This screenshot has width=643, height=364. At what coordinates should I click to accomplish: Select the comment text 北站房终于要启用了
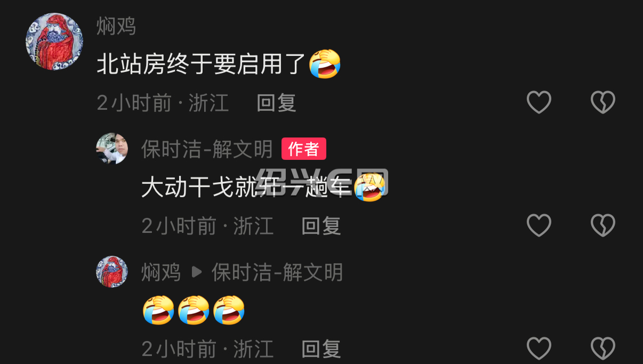point(203,64)
